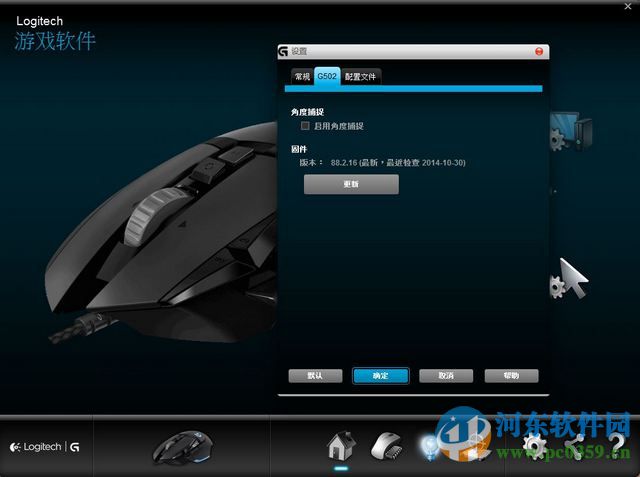Open help with the 帮助 button

pyautogui.click(x=511, y=376)
